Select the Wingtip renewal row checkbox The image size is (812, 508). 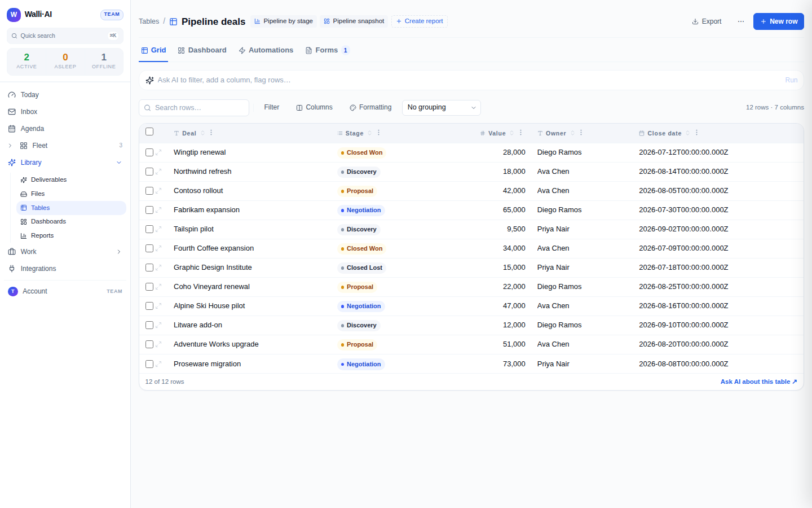click(149, 152)
